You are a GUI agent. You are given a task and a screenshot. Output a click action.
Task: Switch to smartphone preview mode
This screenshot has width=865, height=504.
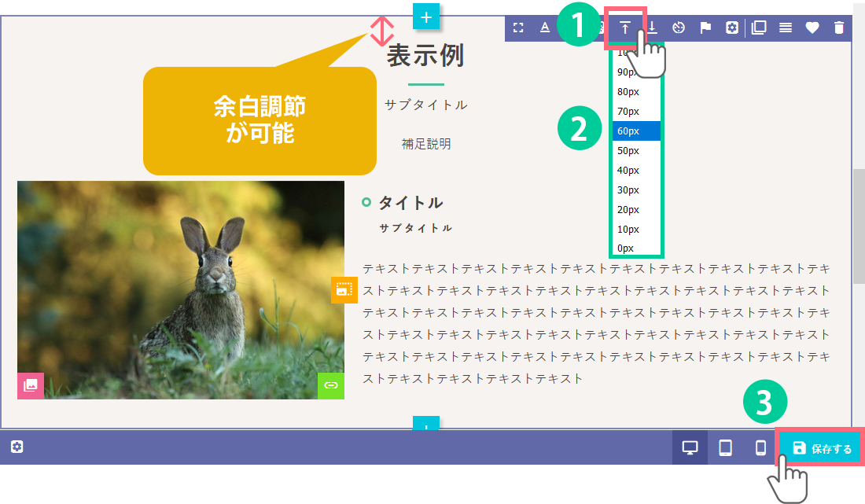coord(760,448)
